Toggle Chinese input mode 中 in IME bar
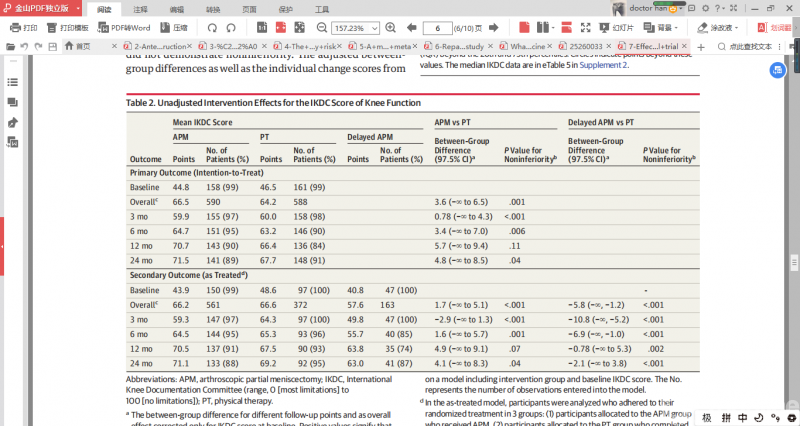 pyautogui.click(x=741, y=417)
